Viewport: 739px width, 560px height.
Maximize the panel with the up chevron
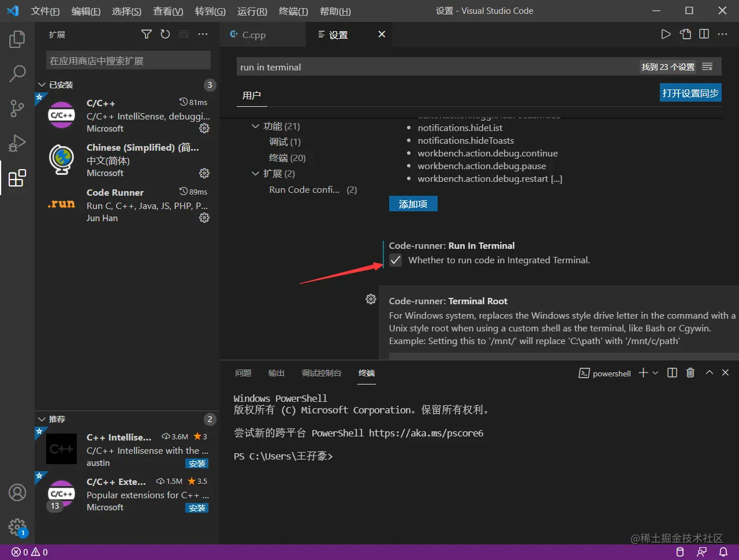point(710,373)
